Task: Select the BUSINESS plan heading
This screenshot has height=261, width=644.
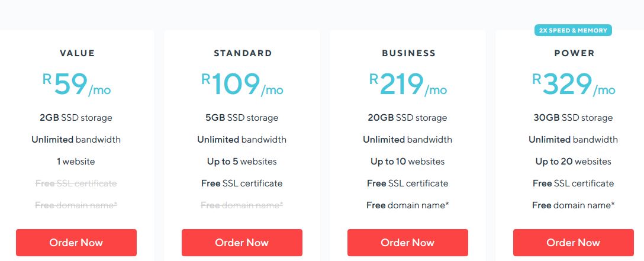Action: coord(408,53)
